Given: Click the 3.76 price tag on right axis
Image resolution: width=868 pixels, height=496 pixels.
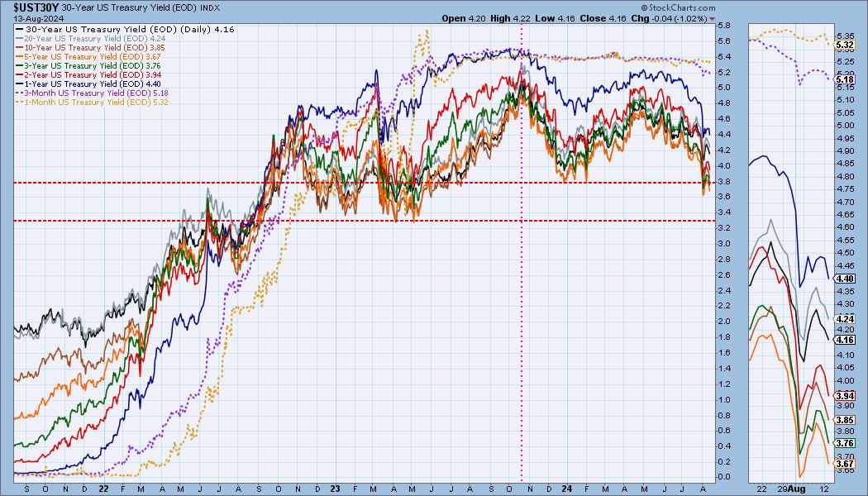Looking at the screenshot, I should click(x=845, y=443).
